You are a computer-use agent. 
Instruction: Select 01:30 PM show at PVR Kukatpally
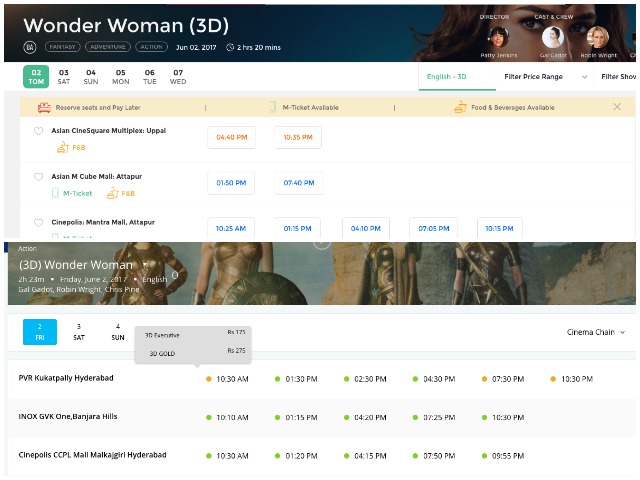click(296, 379)
